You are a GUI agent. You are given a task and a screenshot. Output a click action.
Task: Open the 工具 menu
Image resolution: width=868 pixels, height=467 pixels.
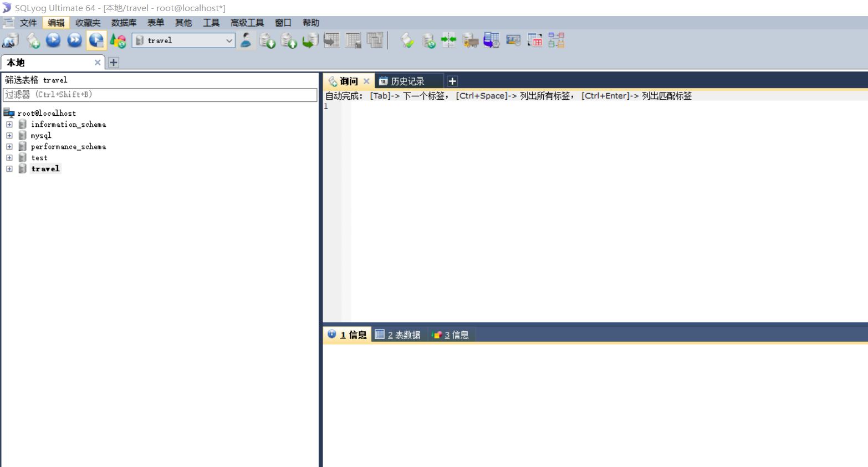(211, 23)
